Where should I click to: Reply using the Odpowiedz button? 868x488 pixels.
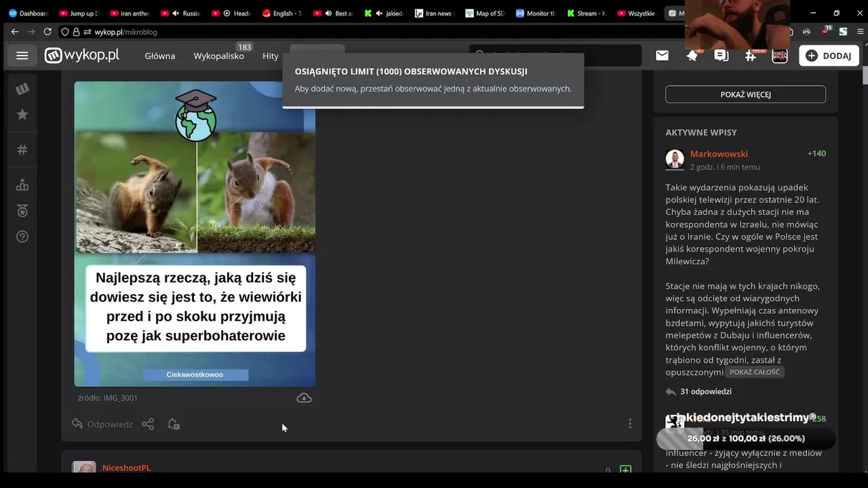pyautogui.click(x=102, y=424)
